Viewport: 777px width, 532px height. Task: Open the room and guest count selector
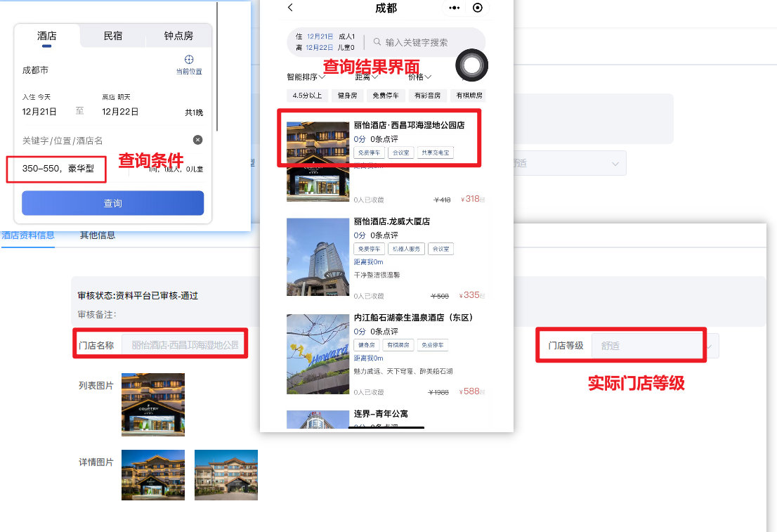coord(176,169)
